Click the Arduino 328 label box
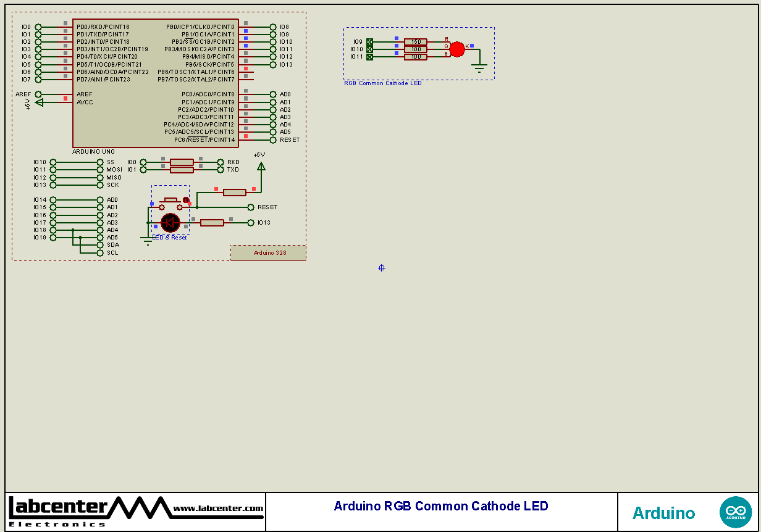 [x=268, y=252]
